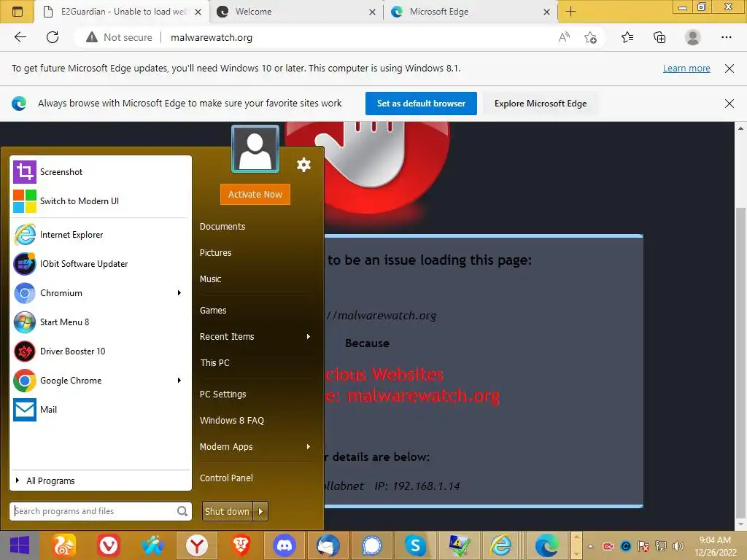Open Control Panel
The width and height of the screenshot is (747, 560).
226,478
